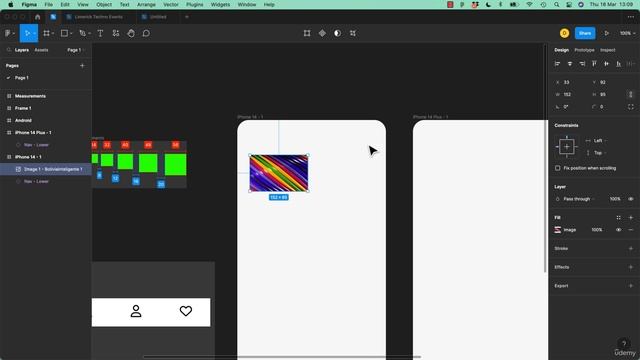
Task: Add a Stroke with plus button
Action: pos(631,248)
